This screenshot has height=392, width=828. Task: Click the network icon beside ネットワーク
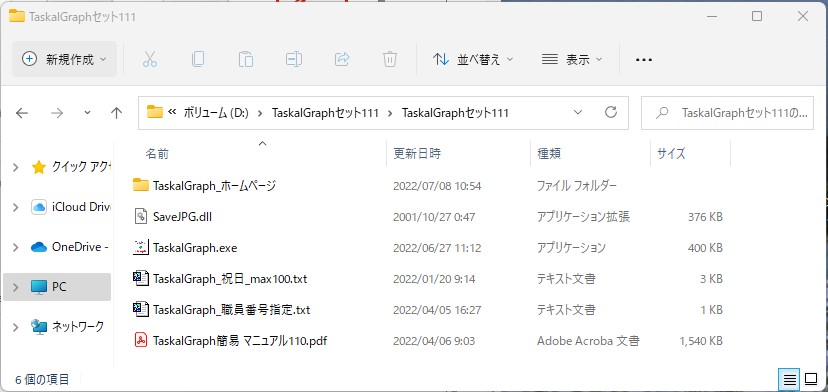(x=39, y=326)
